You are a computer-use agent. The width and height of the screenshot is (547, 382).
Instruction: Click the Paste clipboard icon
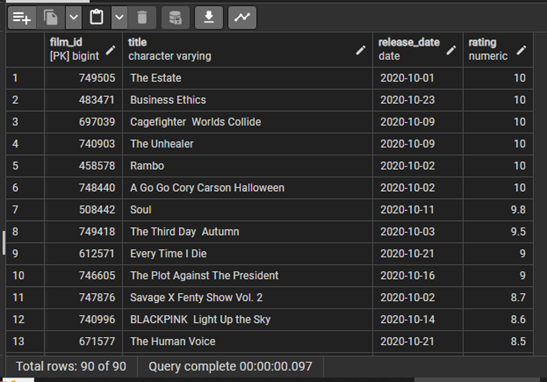[x=97, y=17]
